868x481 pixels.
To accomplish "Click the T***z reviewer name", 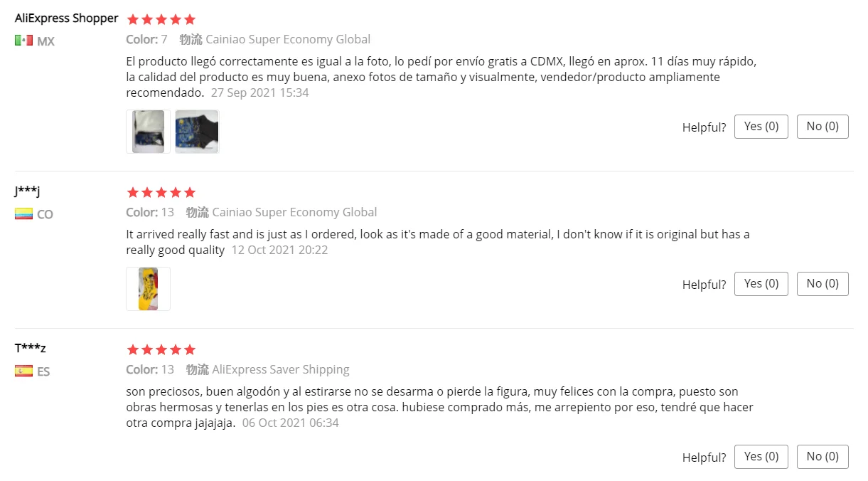I will pyautogui.click(x=31, y=349).
